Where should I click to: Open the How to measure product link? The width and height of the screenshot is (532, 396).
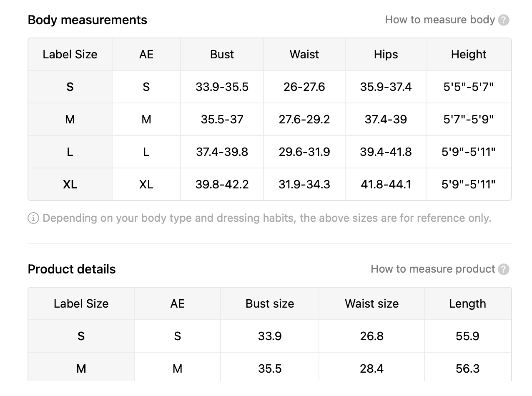433,269
